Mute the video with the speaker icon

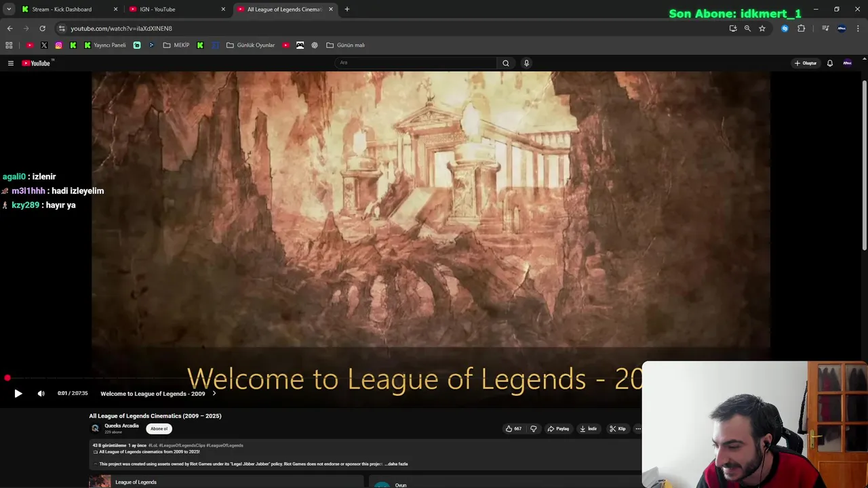(x=41, y=393)
